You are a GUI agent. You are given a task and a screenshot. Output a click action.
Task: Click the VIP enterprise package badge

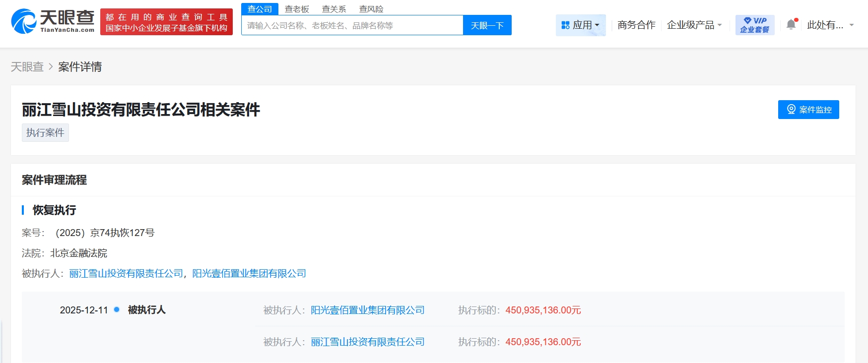point(754,25)
